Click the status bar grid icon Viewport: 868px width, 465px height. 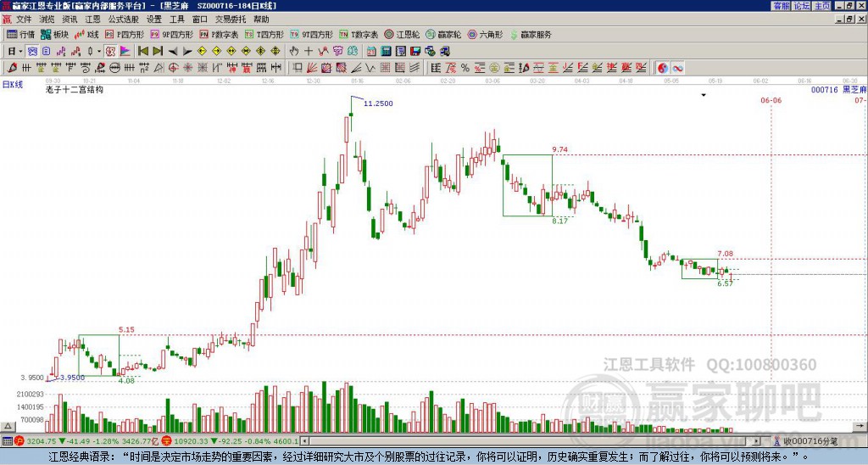point(7,441)
